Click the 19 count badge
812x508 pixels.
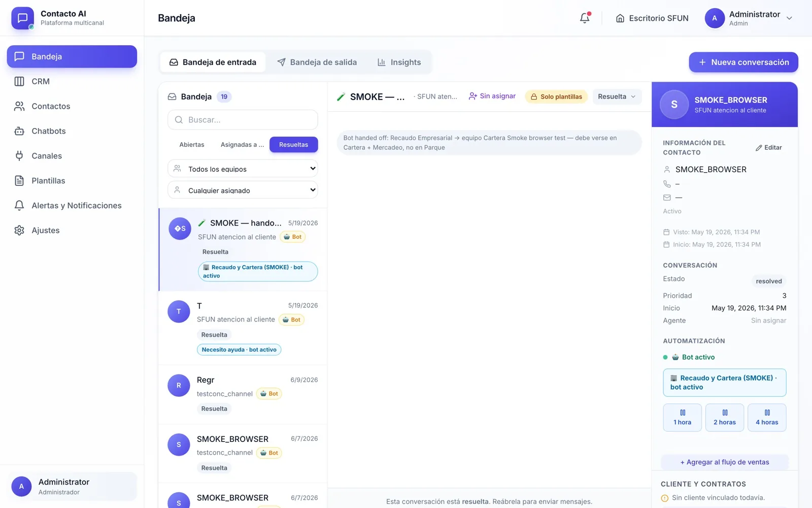coord(224,97)
